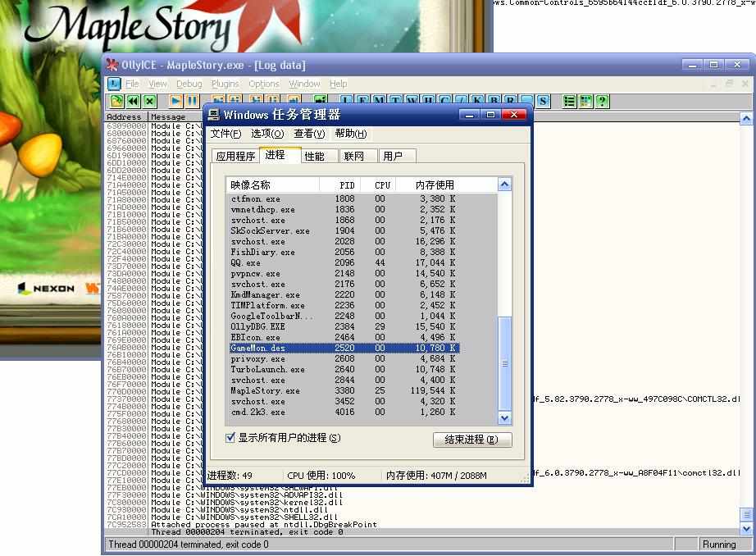The height and width of the screenshot is (556, 756).
Task: Select the GameMon.des process row
Action: (344, 348)
